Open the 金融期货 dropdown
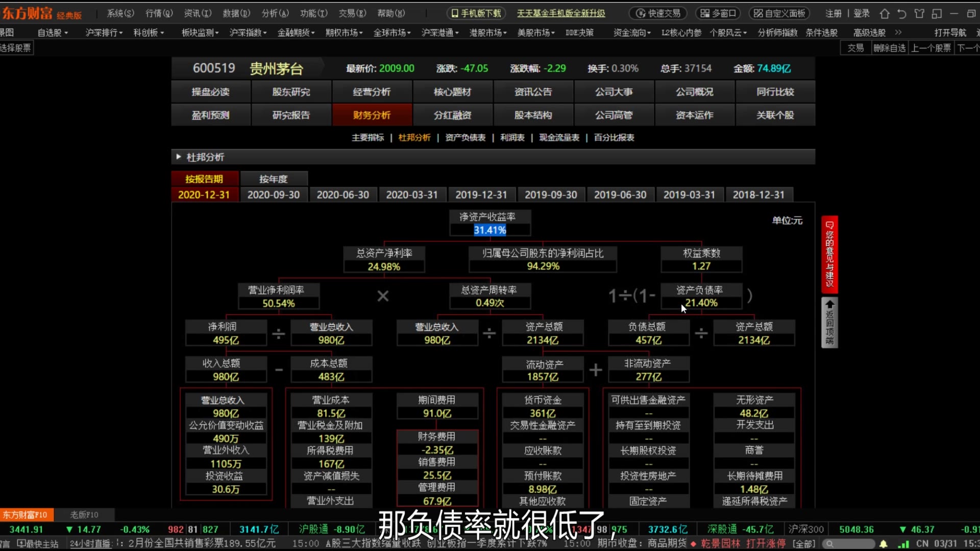Screen dimensions: 980x551 296,33
